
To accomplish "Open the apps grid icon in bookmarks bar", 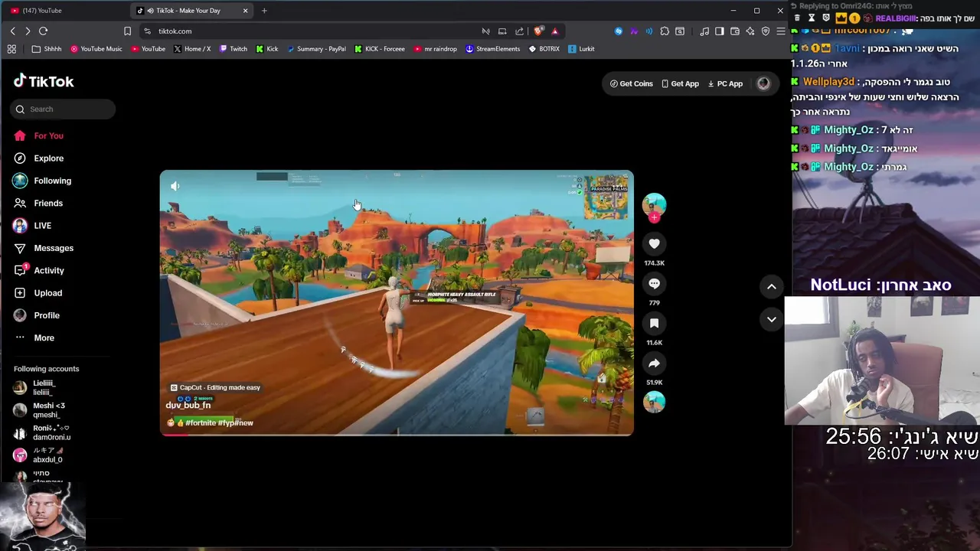I will pyautogui.click(x=11, y=49).
